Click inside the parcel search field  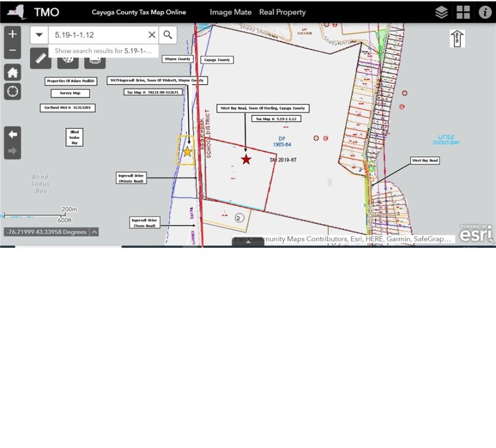[96, 35]
